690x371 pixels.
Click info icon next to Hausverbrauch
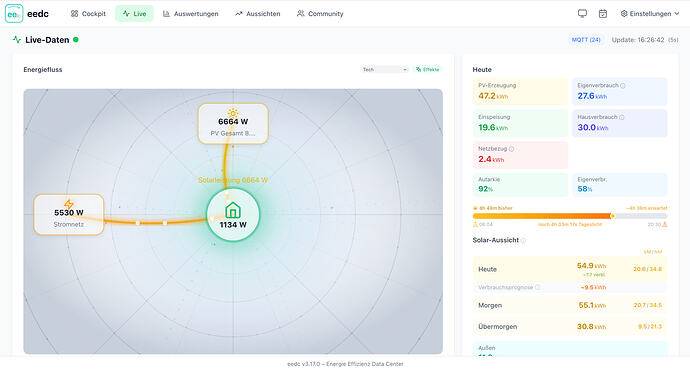pos(622,118)
